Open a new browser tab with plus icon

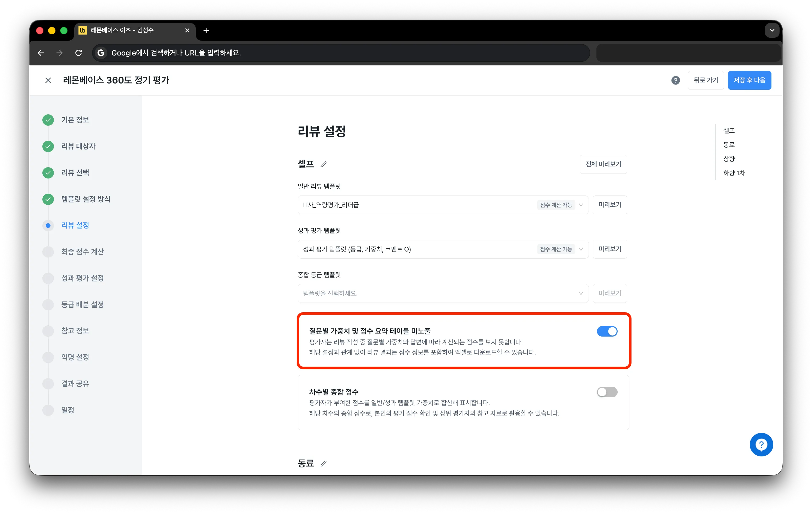coord(206,30)
